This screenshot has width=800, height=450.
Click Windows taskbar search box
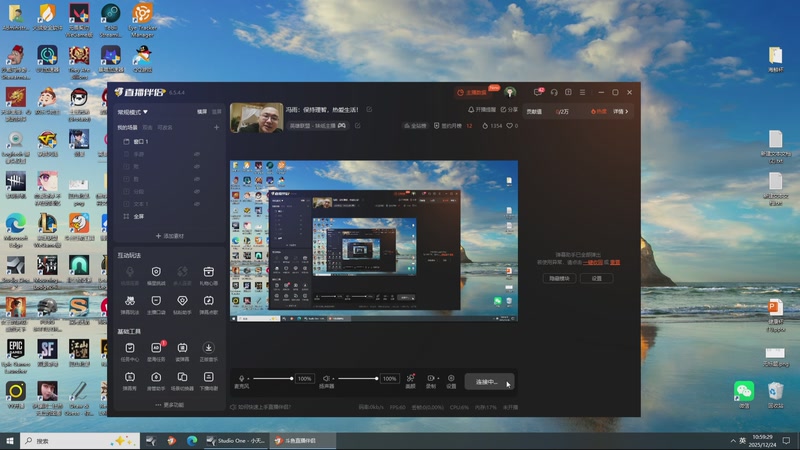pos(80,441)
